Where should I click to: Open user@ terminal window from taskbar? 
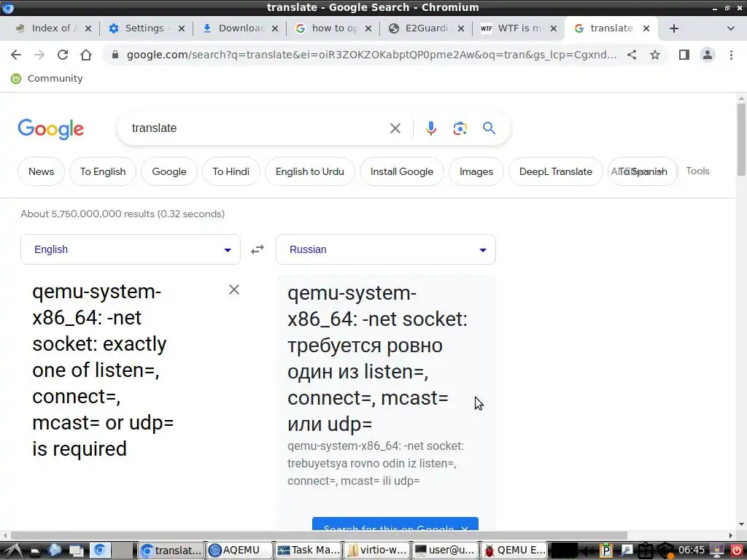[446, 551]
